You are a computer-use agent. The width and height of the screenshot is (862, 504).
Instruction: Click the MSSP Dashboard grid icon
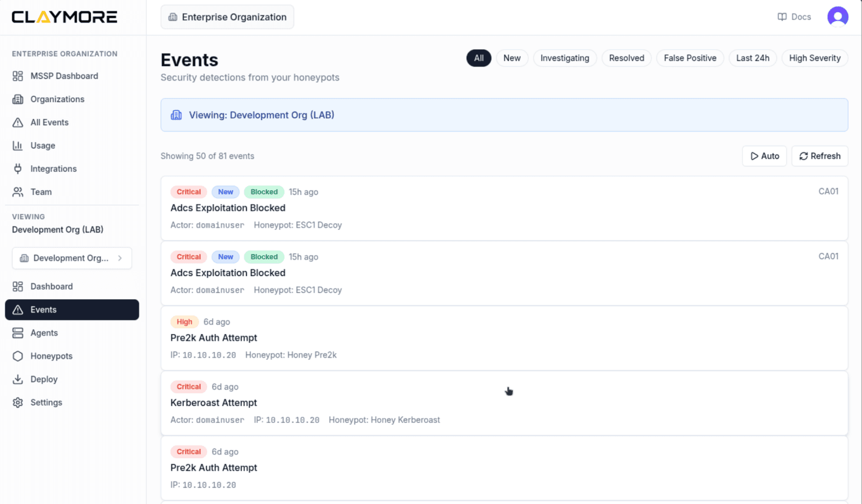click(x=18, y=76)
